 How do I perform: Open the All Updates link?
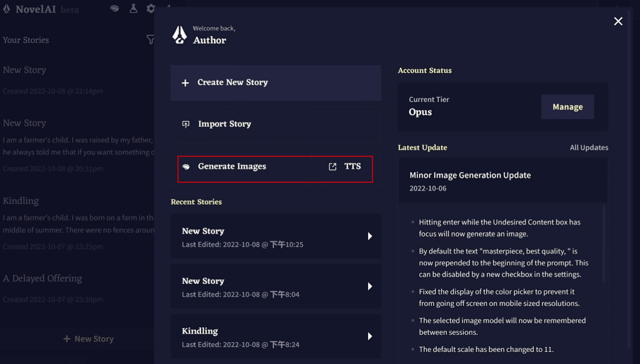pos(589,148)
